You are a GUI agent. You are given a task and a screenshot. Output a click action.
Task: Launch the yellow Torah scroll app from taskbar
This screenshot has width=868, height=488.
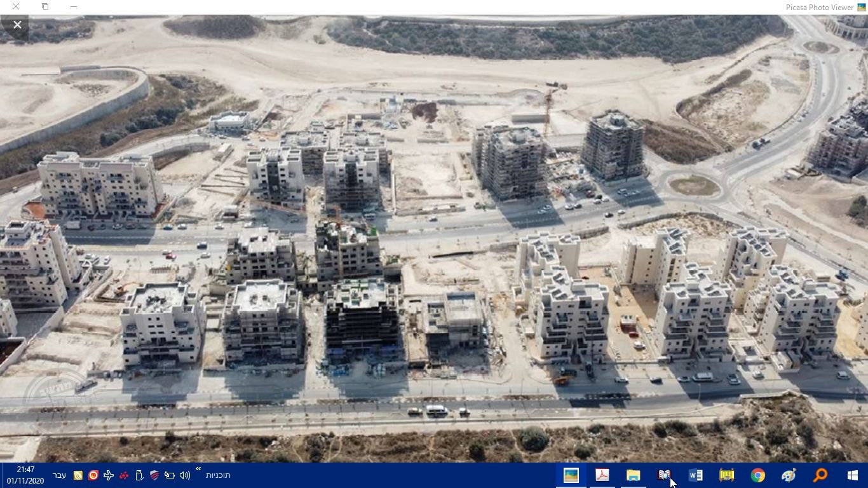[x=726, y=475]
